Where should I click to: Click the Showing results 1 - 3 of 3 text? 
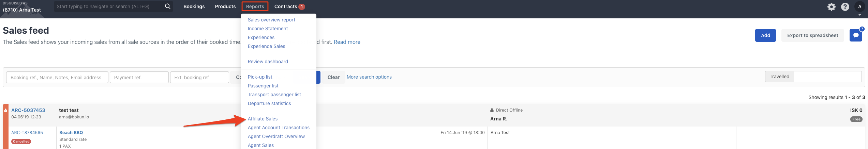pos(837,97)
